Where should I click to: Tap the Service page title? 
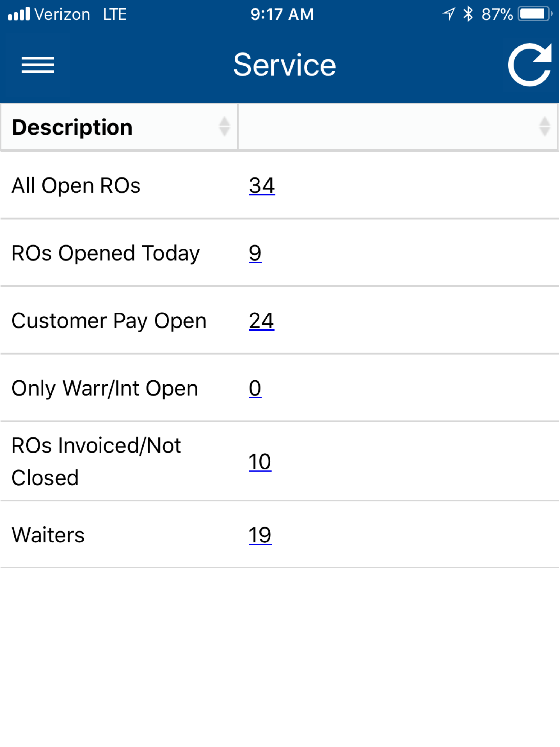(285, 65)
